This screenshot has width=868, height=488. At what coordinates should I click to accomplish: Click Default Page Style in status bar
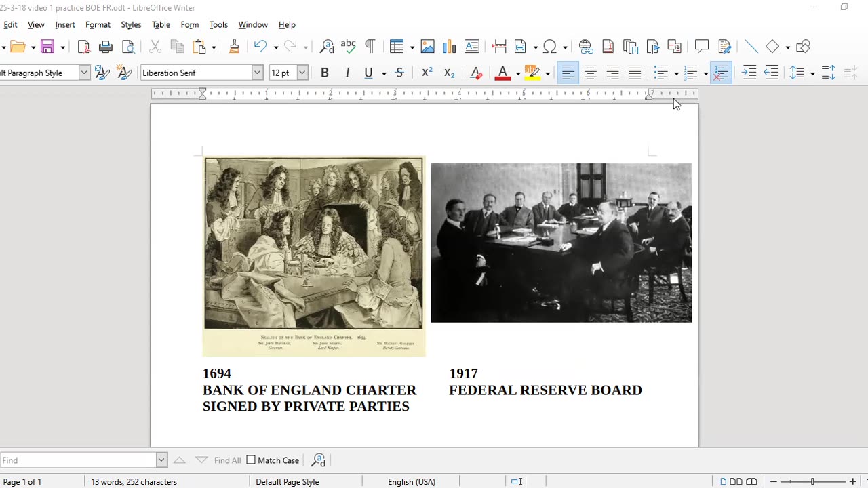pos(288,482)
